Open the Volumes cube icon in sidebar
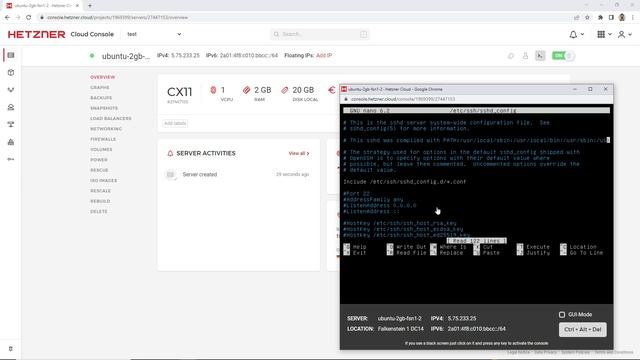The height and width of the screenshot is (360, 640). point(11,73)
